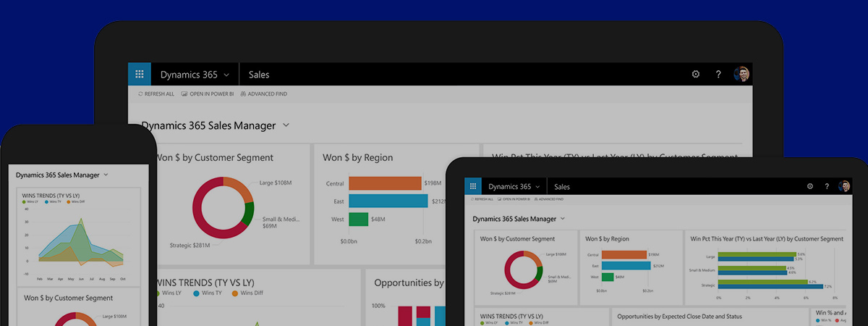
Task: Open Dynamics 365 Sales Manager dropdown on tablet
Action: click(x=562, y=219)
